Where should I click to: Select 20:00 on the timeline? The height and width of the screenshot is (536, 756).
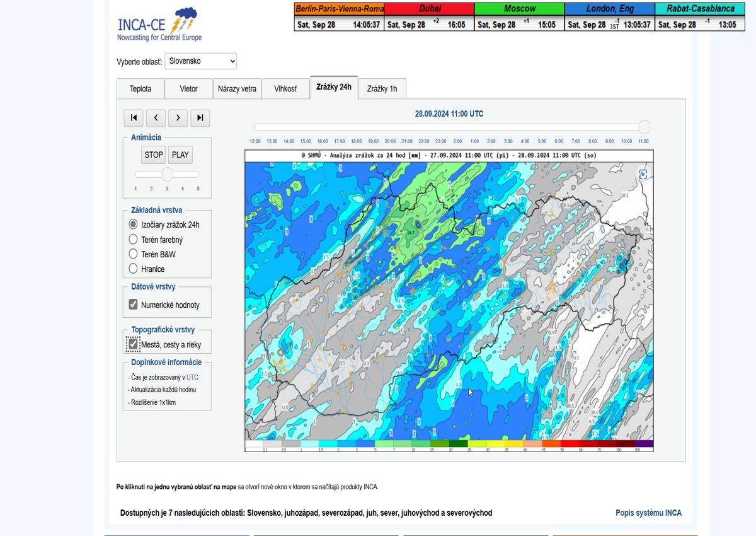(x=390, y=141)
